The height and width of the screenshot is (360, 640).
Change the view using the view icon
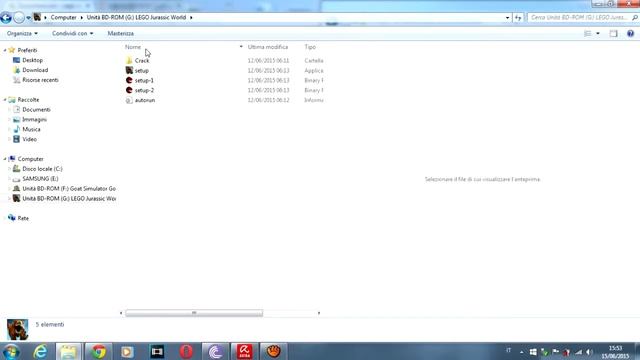pos(587,33)
